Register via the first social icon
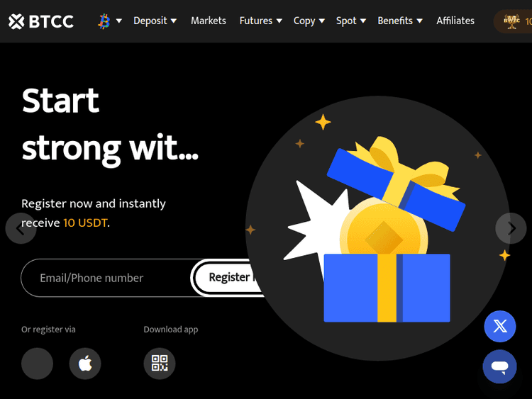The height and width of the screenshot is (399, 532). (38, 364)
